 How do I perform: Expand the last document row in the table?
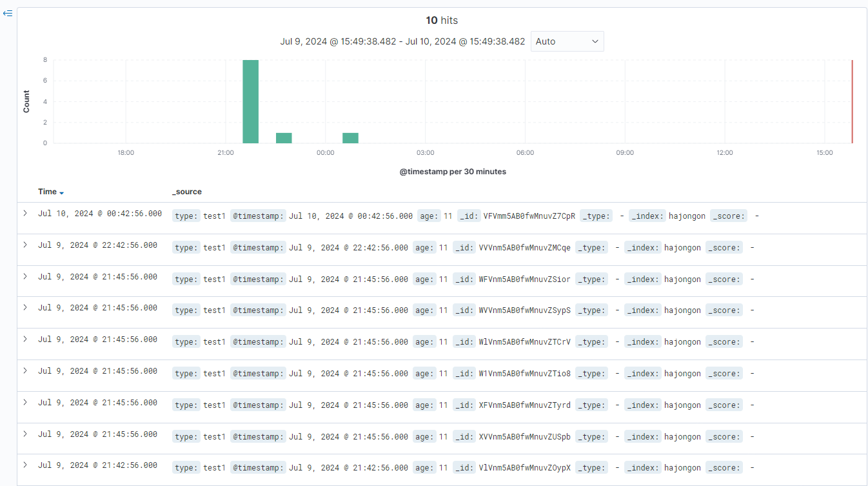point(25,465)
